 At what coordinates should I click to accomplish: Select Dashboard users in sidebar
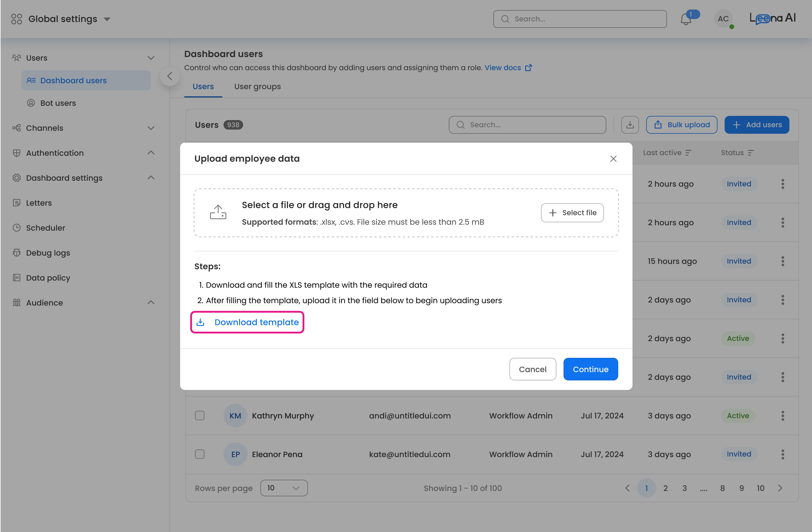(86, 80)
